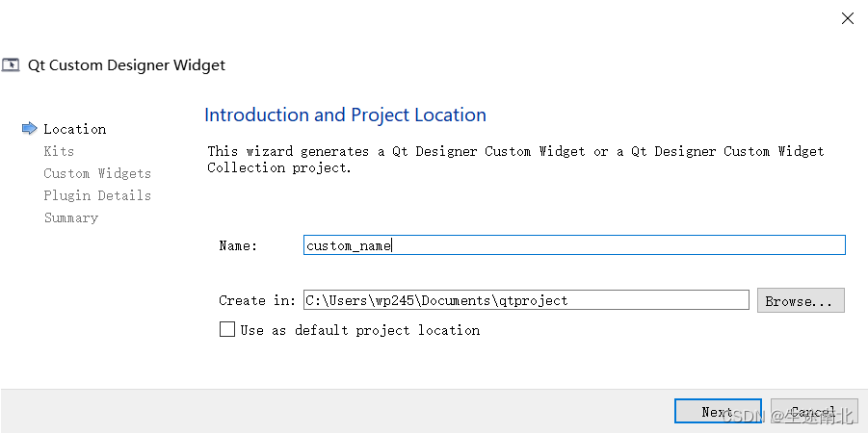Select the Location step in sidebar
The width and height of the screenshot is (868, 434).
[x=75, y=129]
